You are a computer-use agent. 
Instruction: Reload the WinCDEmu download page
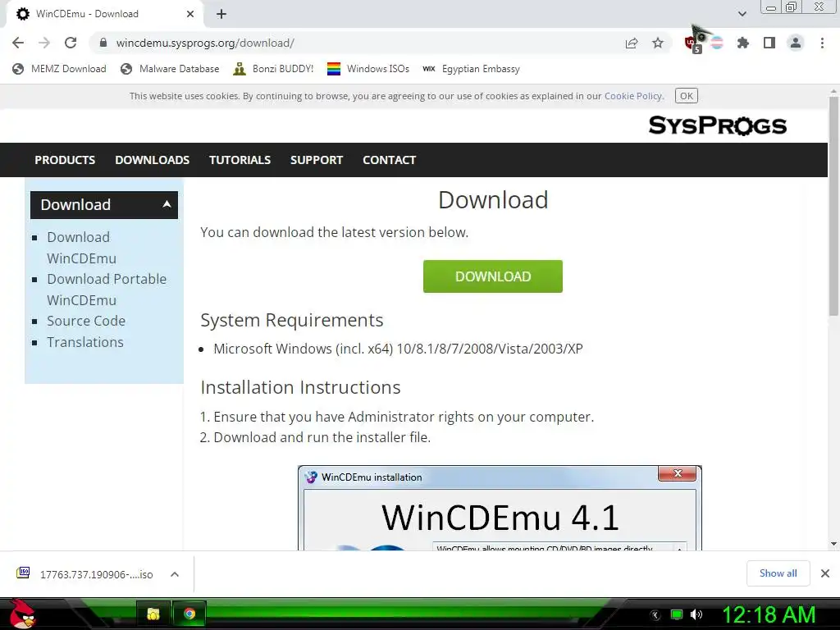71,43
